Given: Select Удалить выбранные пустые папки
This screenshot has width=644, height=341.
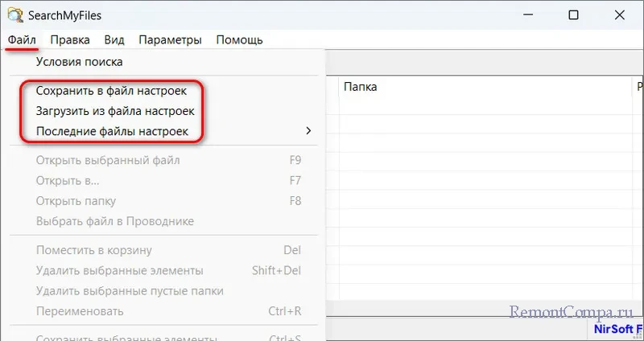Looking at the screenshot, I should pos(129,290).
